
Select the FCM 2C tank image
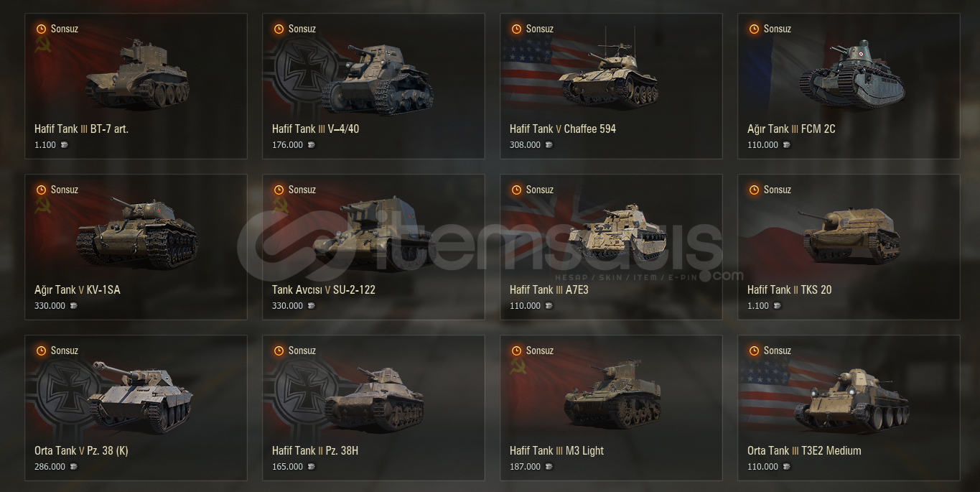(x=852, y=75)
